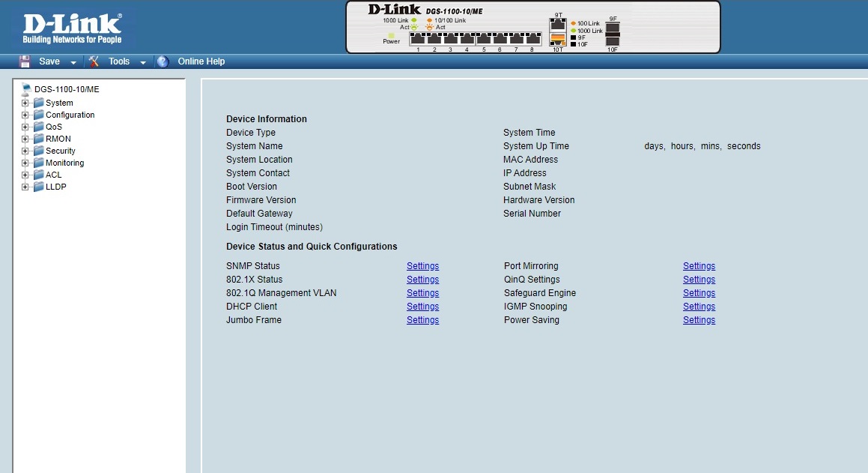Screen dimensions: 868x473
Task: Expand the Configuration tree node
Action: (25, 115)
